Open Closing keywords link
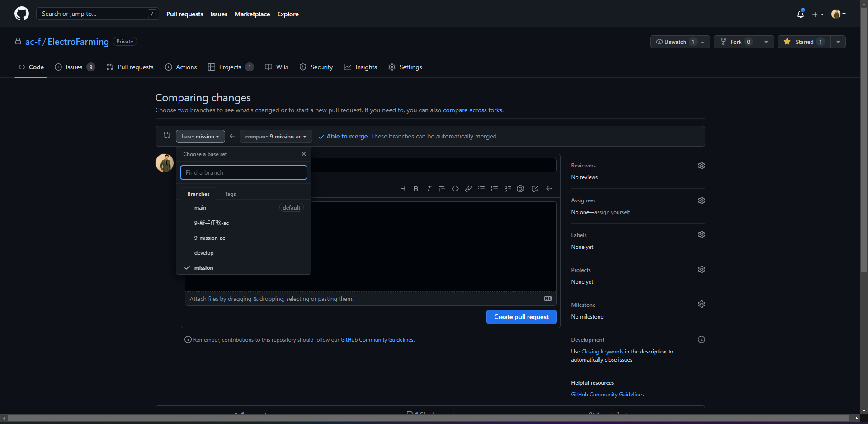Screen dimensions: 868x424 point(602,352)
